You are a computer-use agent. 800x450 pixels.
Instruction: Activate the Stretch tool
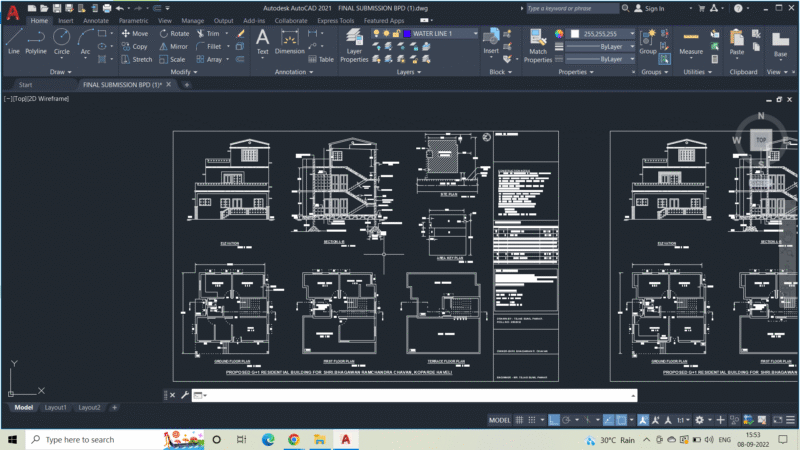point(137,60)
